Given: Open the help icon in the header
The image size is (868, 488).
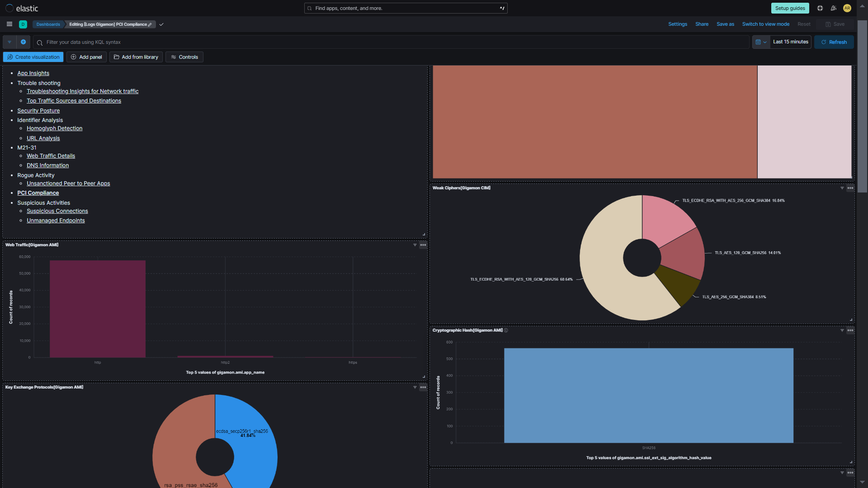Looking at the screenshot, I should (x=820, y=8).
